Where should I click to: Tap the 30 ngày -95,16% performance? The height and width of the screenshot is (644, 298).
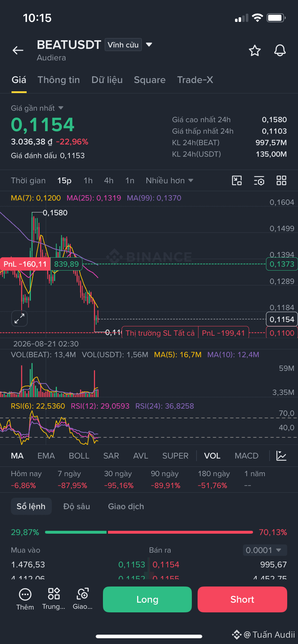pos(119,480)
